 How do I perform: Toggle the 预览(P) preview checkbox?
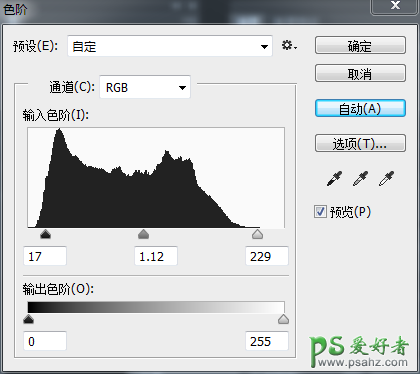[x=320, y=212]
